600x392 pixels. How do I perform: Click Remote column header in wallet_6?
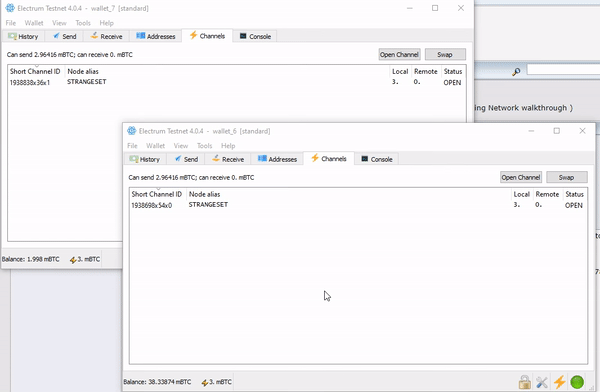547,194
